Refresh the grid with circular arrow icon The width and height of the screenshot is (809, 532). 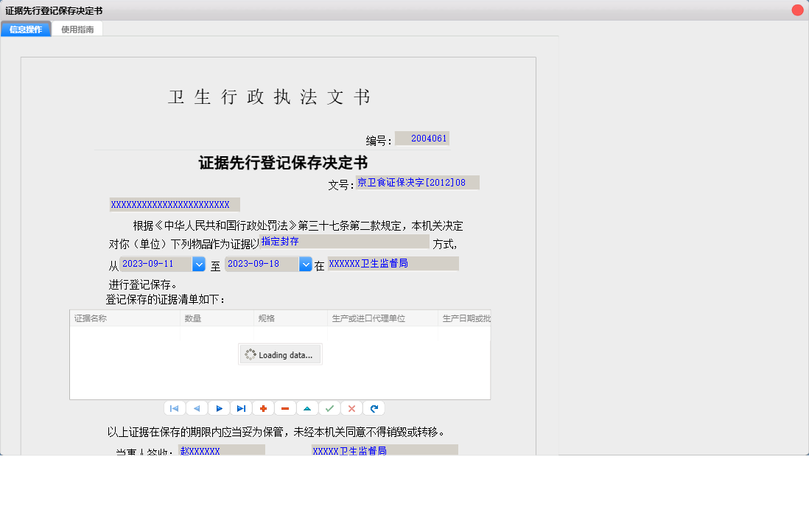374,407
